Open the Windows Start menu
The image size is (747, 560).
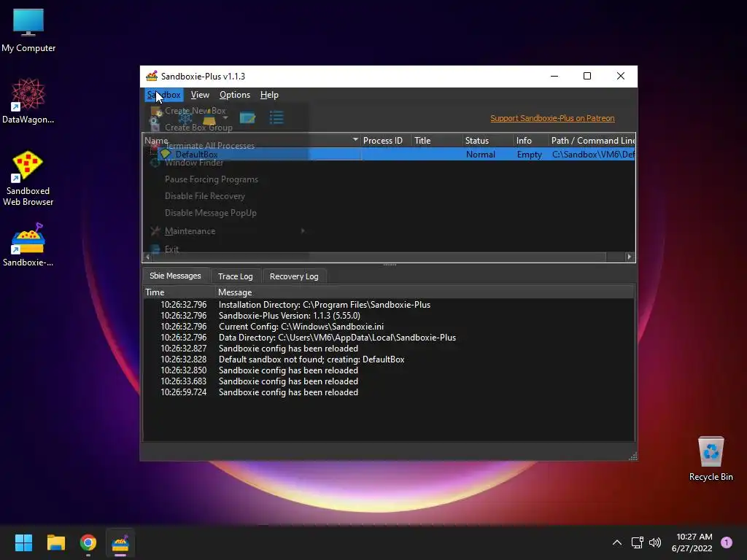coord(23,542)
